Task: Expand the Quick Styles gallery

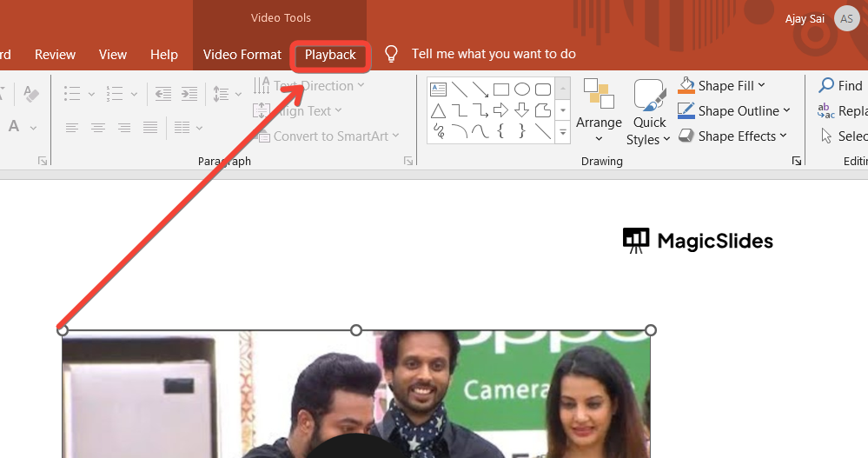Action: [x=649, y=130]
